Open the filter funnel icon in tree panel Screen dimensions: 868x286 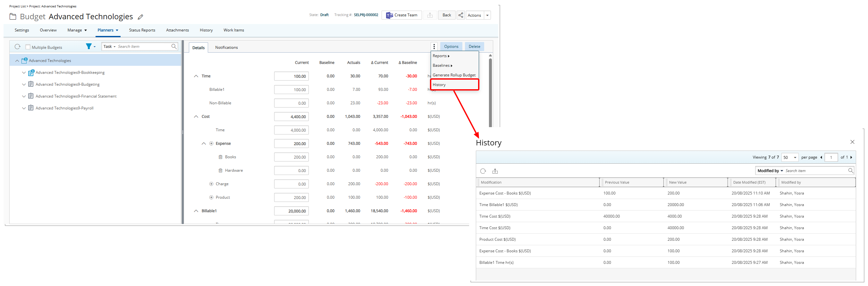pos(88,46)
